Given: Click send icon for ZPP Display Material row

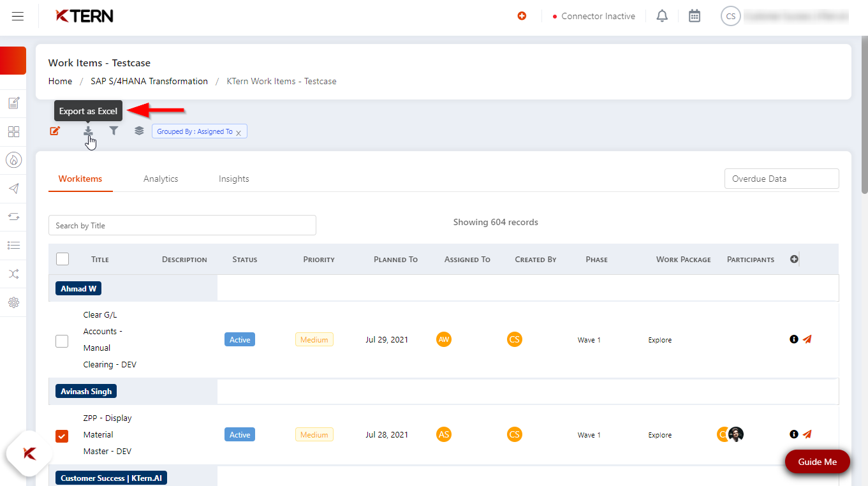Looking at the screenshot, I should pos(807,434).
